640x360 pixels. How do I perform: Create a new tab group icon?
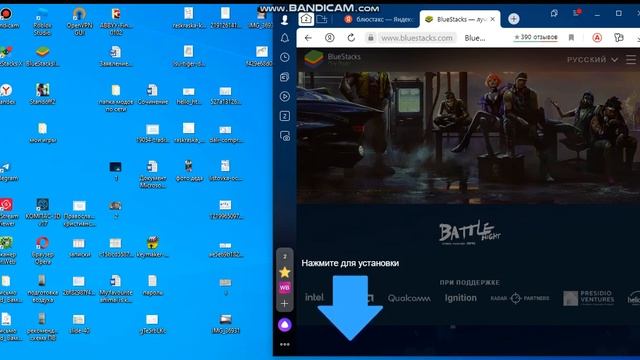(x=322, y=19)
